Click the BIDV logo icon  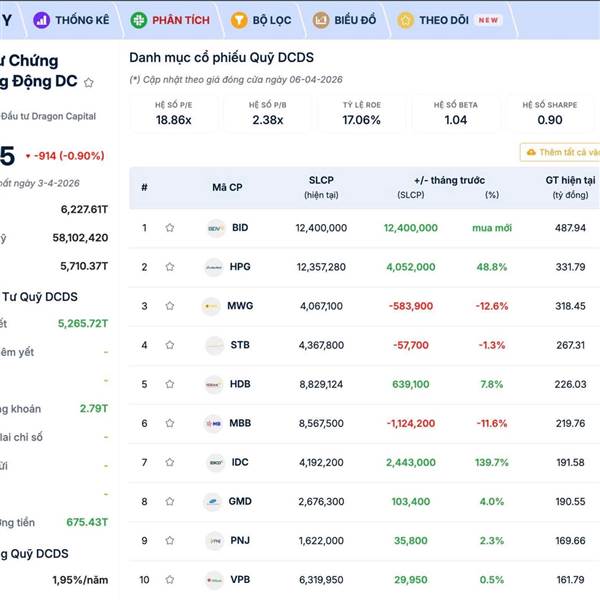pos(215,228)
